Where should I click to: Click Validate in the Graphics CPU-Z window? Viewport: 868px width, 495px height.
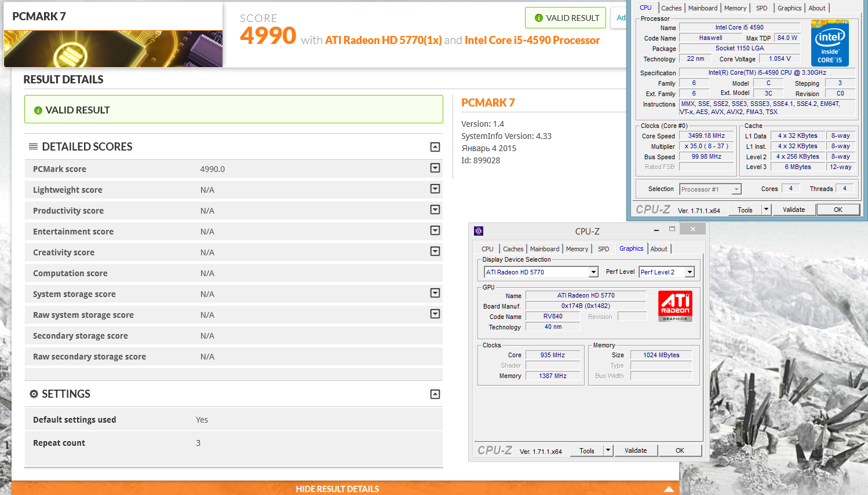636,450
